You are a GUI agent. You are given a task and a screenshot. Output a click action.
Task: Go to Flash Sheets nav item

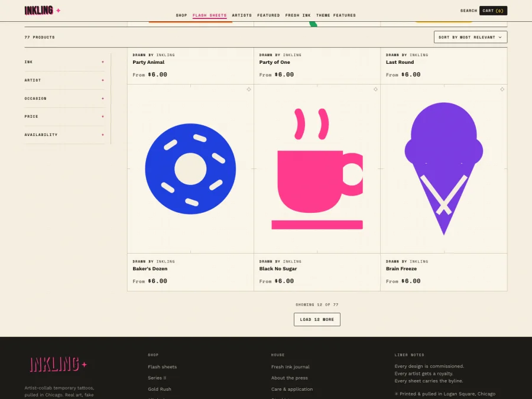(x=209, y=15)
